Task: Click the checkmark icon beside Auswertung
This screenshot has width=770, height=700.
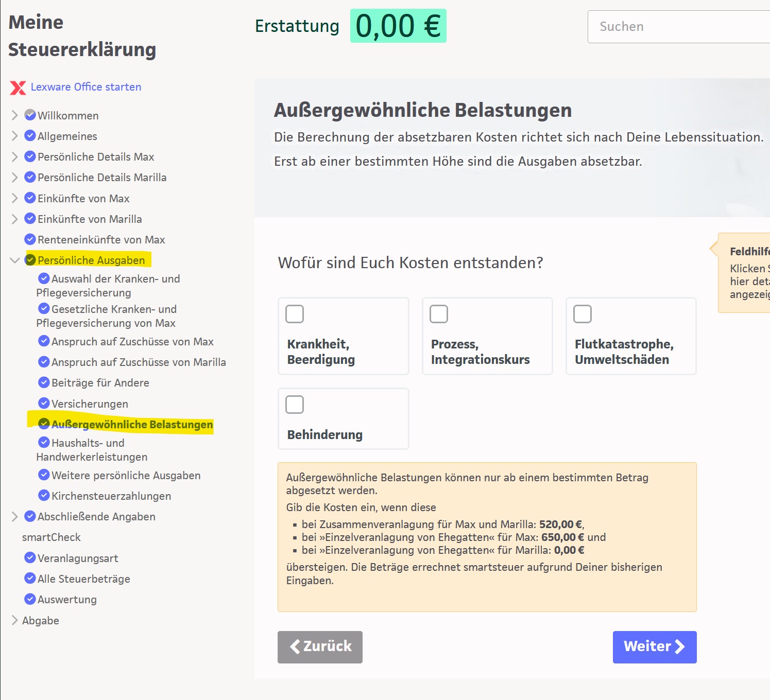Action: tap(30, 599)
